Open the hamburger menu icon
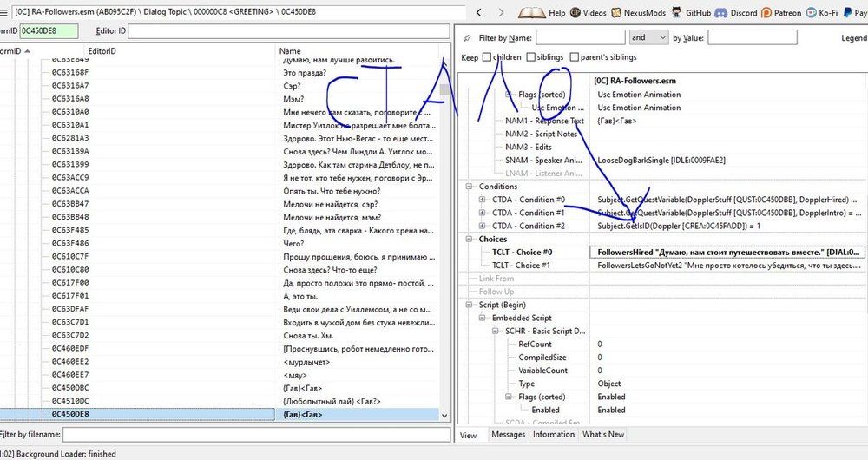Image resolution: width=868 pixels, height=460 pixels. [3, 12]
